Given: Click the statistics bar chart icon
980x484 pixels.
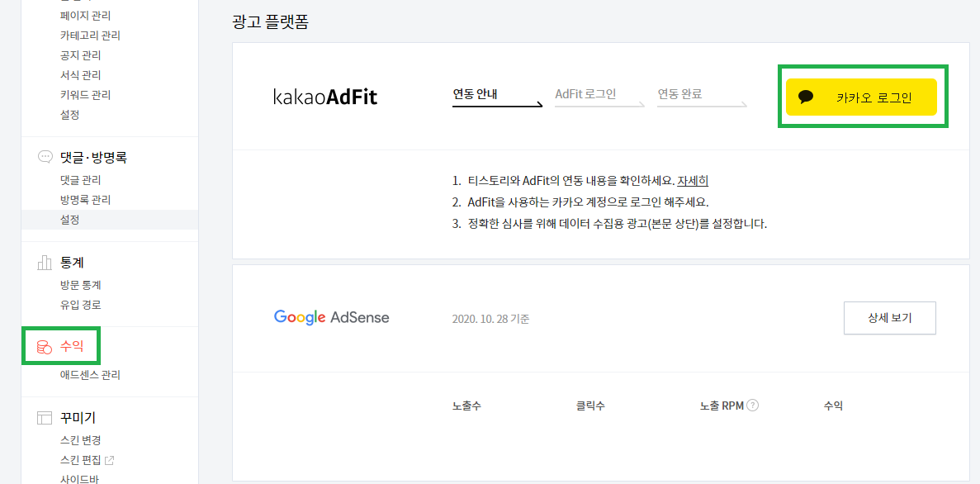Looking at the screenshot, I should point(45,262).
